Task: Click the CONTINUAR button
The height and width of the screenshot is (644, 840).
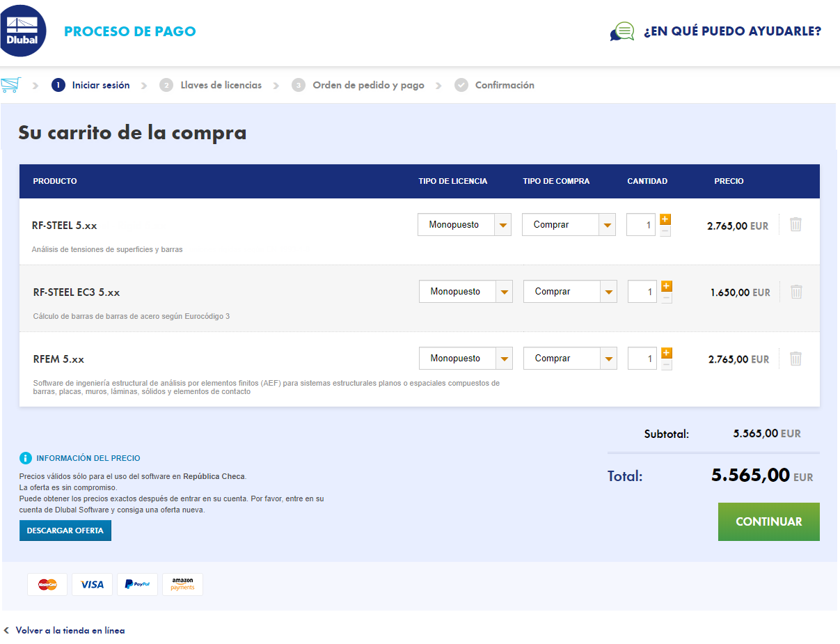Action: [769, 521]
